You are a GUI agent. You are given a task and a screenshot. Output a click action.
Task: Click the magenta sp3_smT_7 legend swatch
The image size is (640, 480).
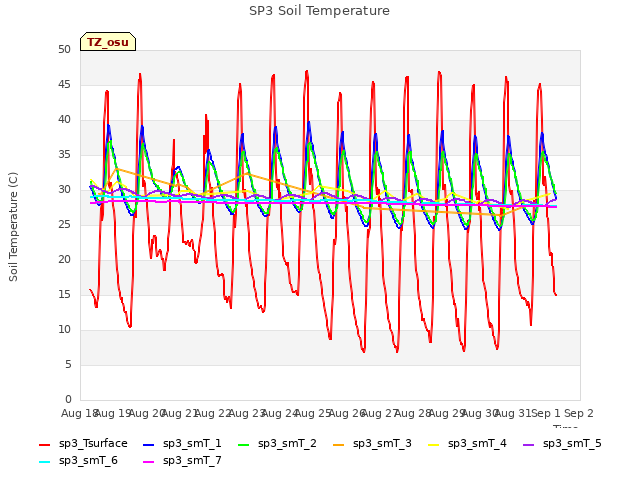click(x=149, y=462)
